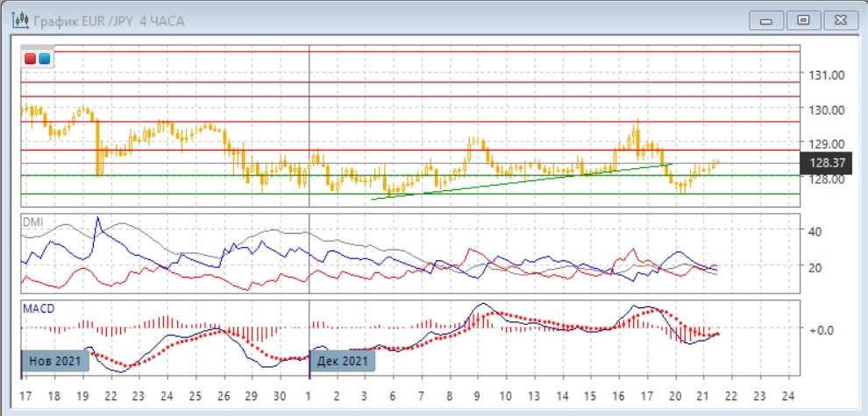Click the candlestick chart icon in title bar
Viewport: 868px width, 416px height.
point(19,19)
